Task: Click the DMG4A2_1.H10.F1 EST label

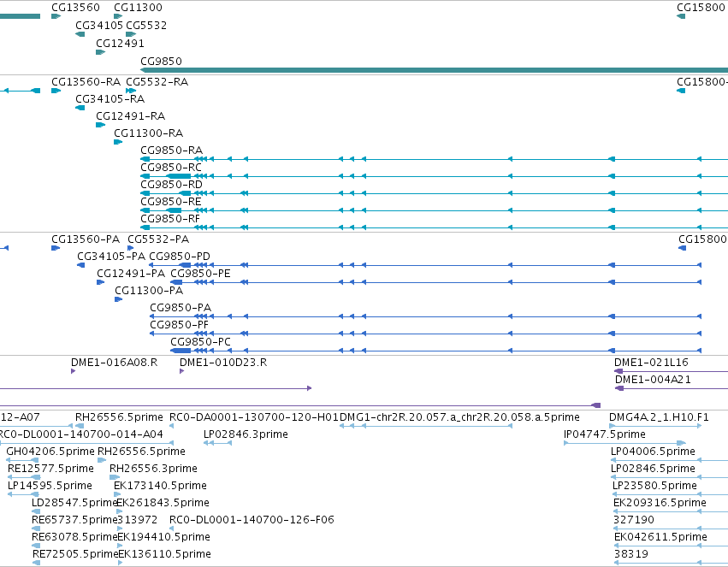Action: click(x=659, y=417)
